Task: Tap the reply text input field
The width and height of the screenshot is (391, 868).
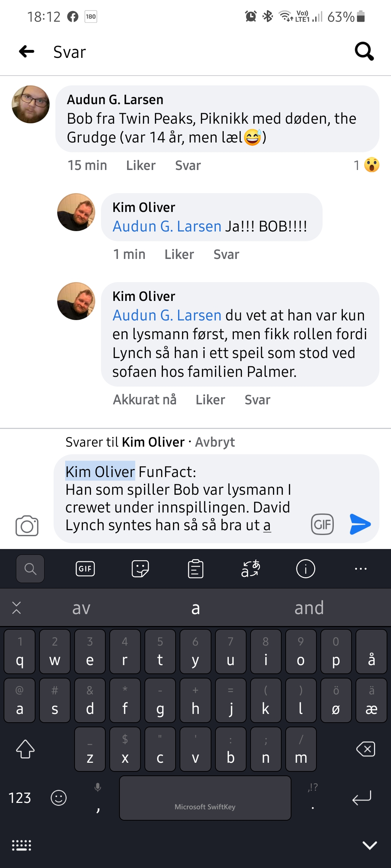Action: 181,498
